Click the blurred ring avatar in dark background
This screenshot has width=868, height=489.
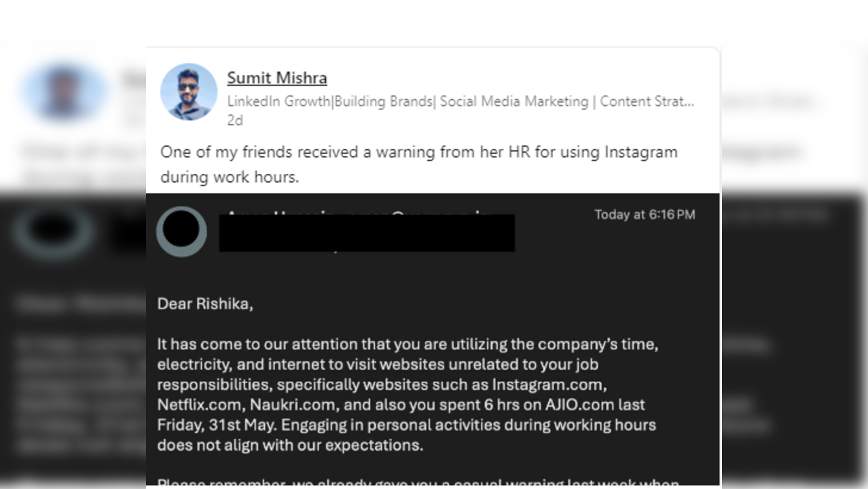(54, 231)
